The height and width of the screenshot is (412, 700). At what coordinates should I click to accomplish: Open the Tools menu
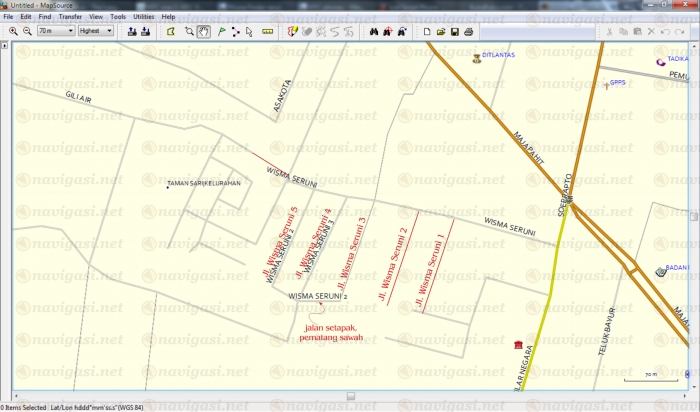118,17
